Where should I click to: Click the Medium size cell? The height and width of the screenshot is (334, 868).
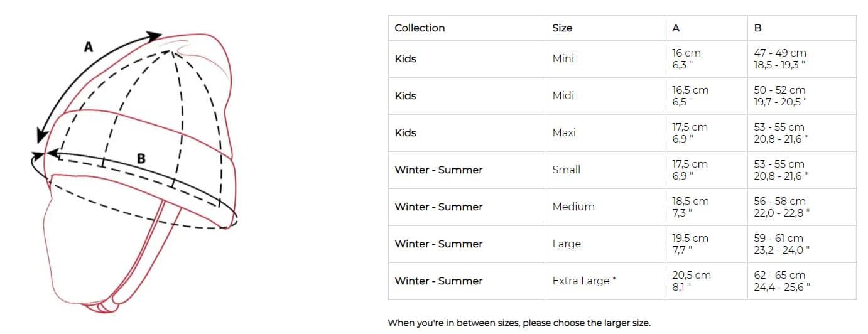point(605,207)
